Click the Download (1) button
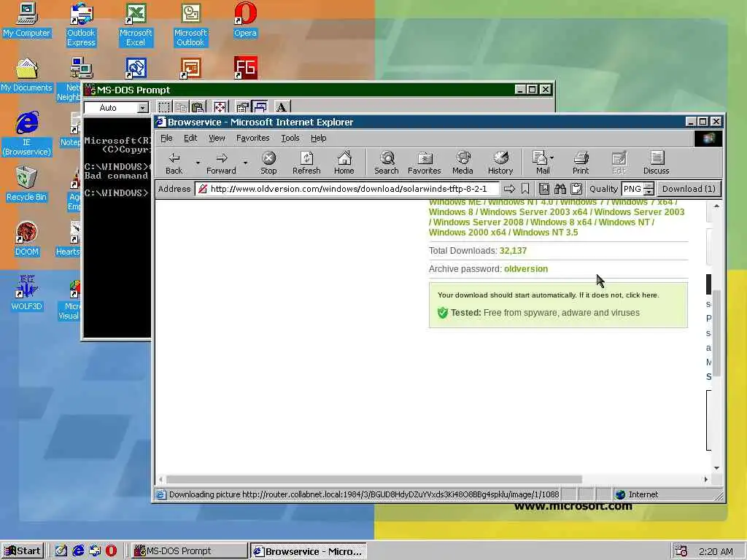The height and width of the screenshot is (560, 747). coord(689,189)
